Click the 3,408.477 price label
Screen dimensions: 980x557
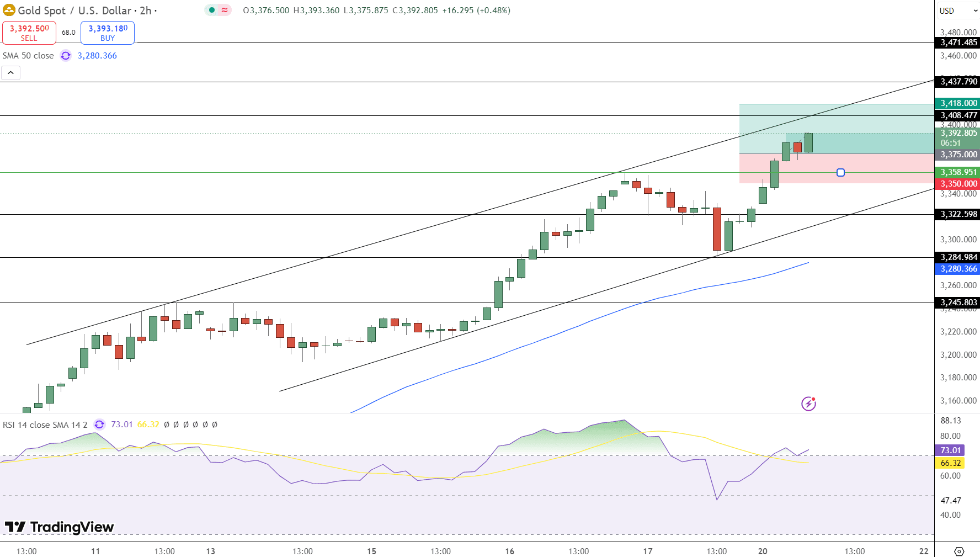pyautogui.click(x=957, y=115)
